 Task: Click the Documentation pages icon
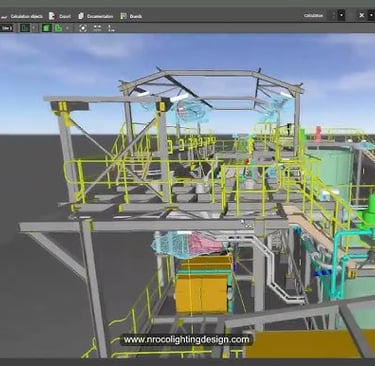tap(81, 16)
